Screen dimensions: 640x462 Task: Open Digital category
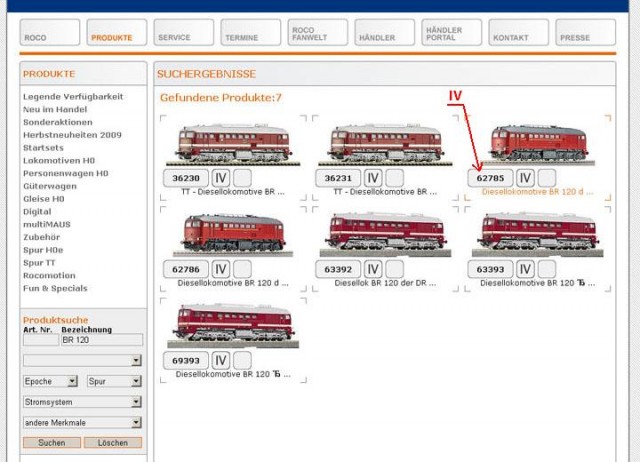(37, 211)
